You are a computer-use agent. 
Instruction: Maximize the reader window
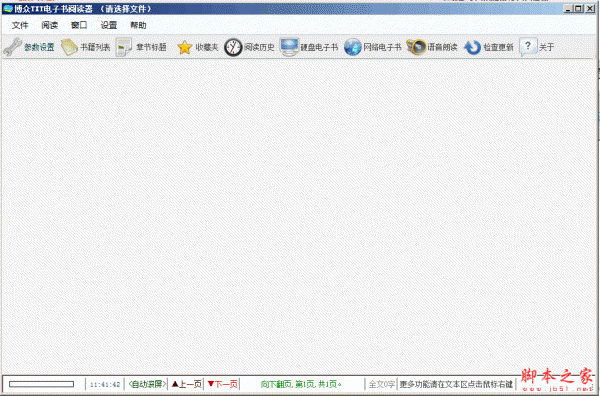click(579, 8)
